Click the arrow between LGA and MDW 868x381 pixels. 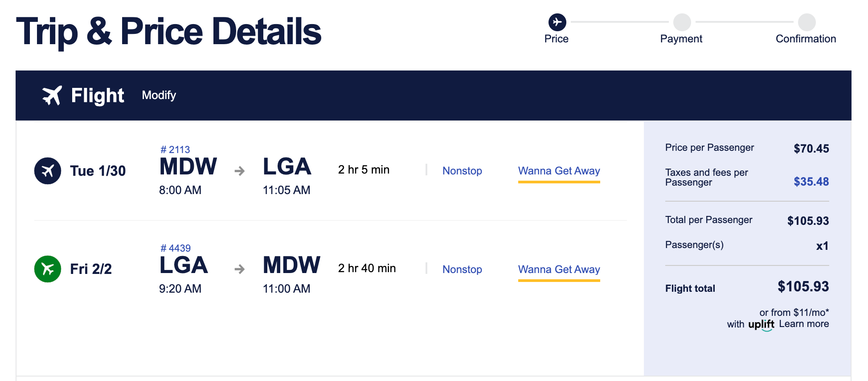240,269
